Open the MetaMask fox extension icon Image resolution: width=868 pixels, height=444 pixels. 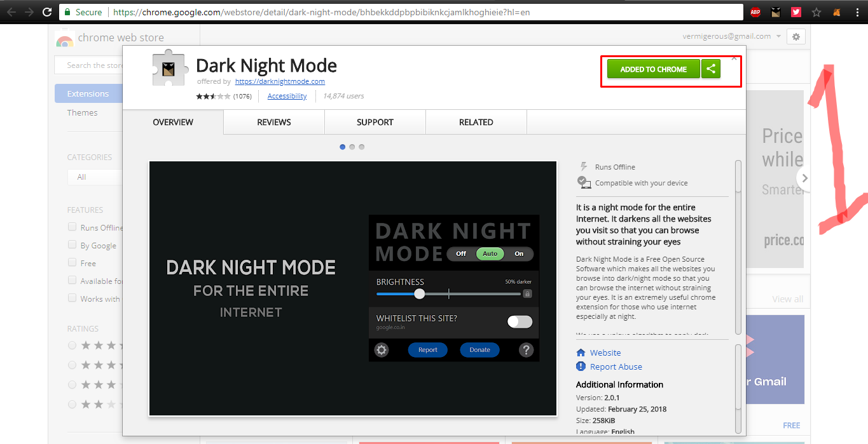click(x=837, y=12)
